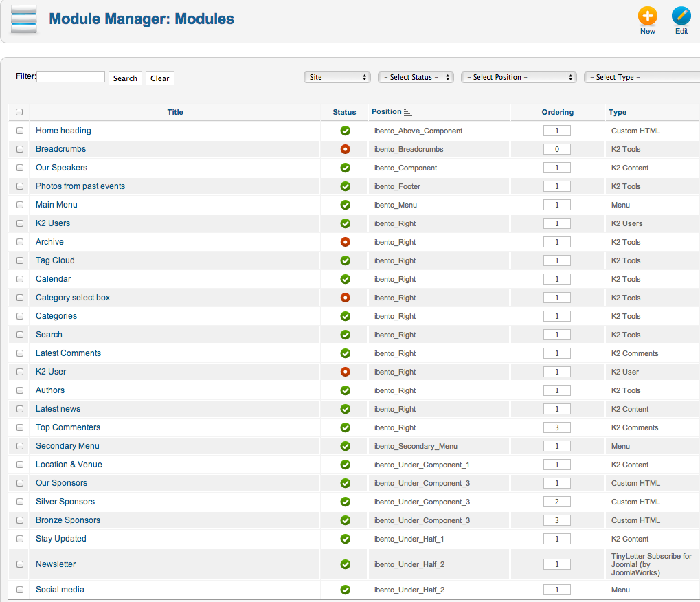Viewport: 700px width, 602px height.
Task: Click ordering field for Breadcrumbs row
Action: pyautogui.click(x=556, y=149)
